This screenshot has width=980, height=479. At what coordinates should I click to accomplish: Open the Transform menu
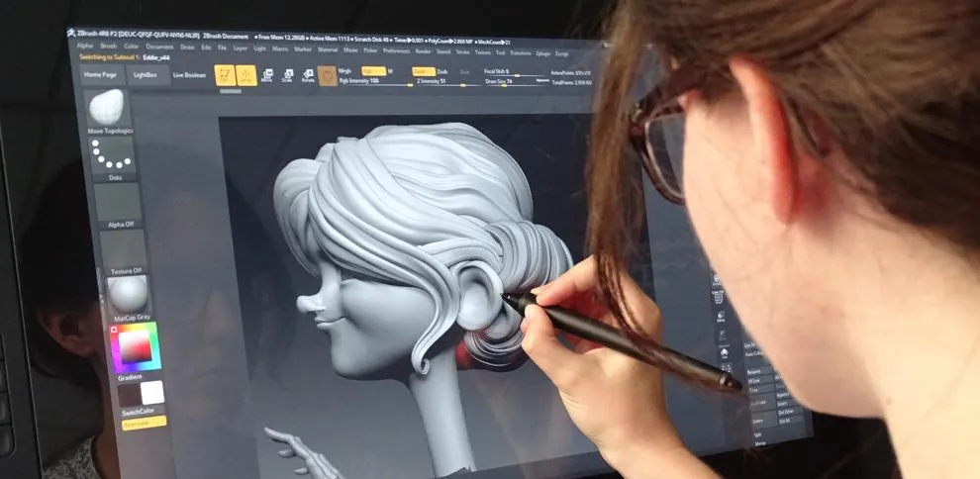(x=520, y=53)
